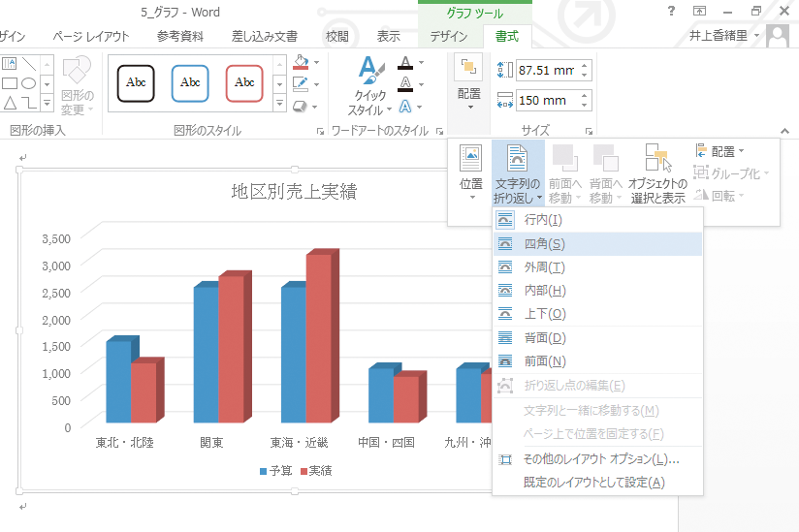
Task: Open その他のレイアウト オプション(L)... dialog
Action: pyautogui.click(x=597, y=459)
